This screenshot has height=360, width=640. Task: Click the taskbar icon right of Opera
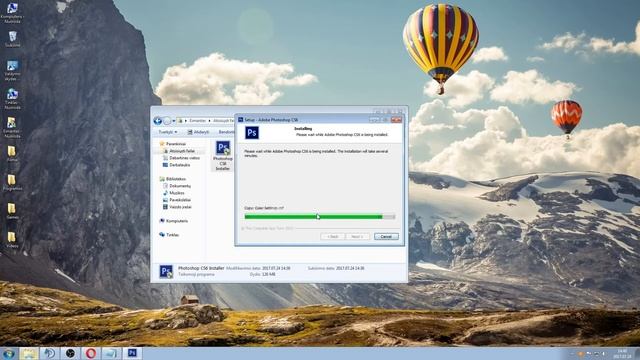pos(111,353)
